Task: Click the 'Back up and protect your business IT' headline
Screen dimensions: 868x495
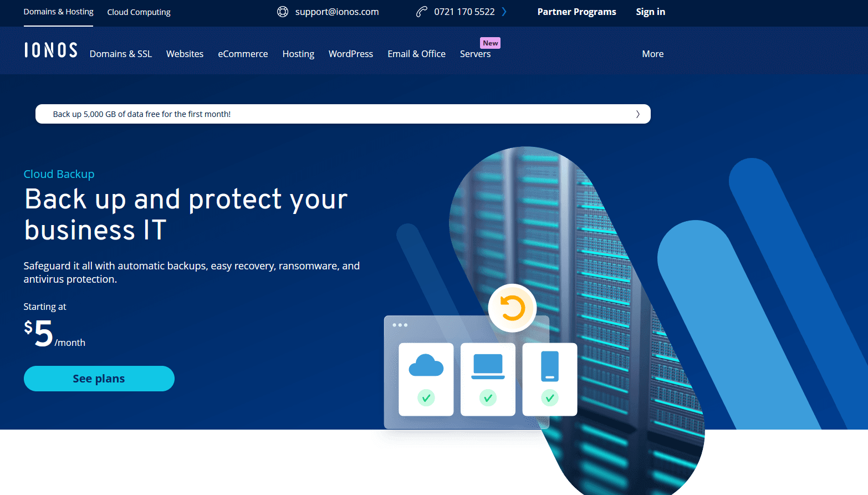Action: pyautogui.click(x=186, y=215)
